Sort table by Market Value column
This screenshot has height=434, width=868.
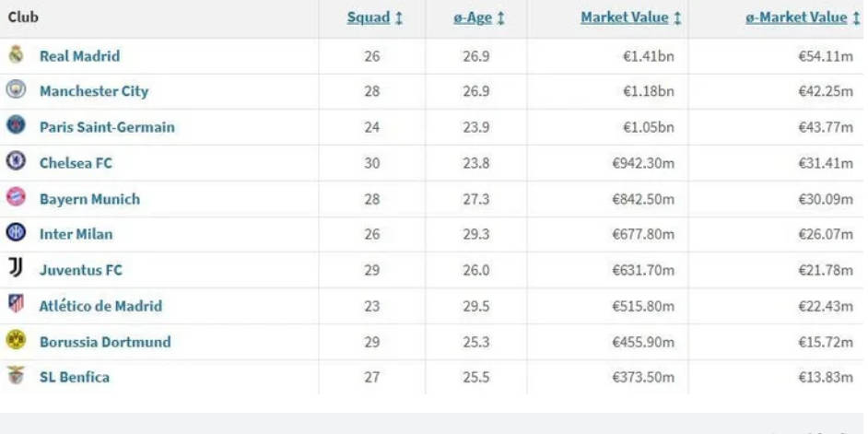click(x=631, y=18)
